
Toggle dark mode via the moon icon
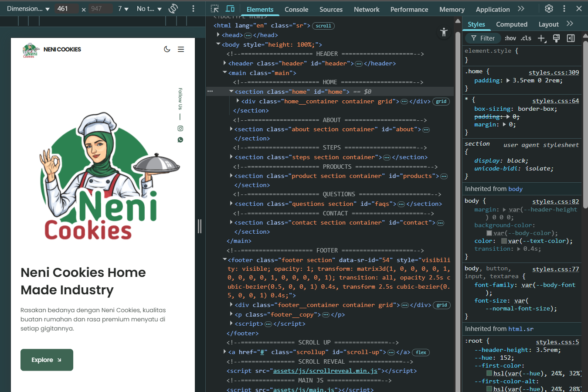coord(167,49)
